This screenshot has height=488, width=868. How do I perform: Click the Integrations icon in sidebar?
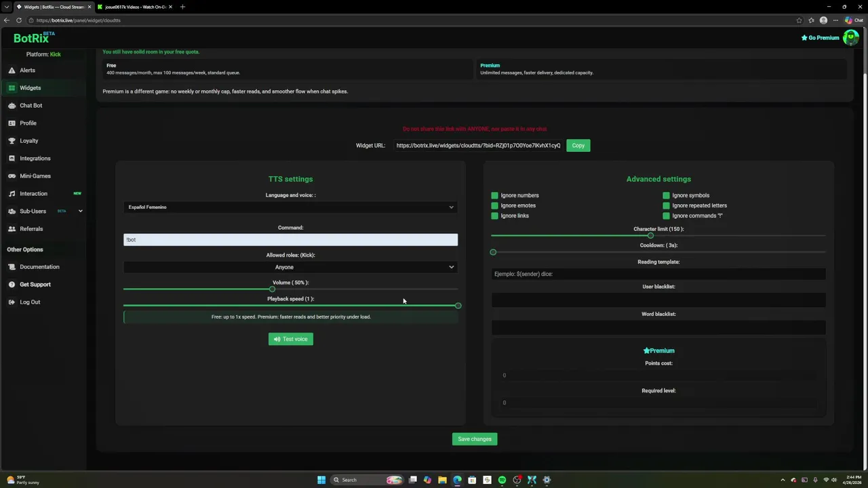click(12, 159)
